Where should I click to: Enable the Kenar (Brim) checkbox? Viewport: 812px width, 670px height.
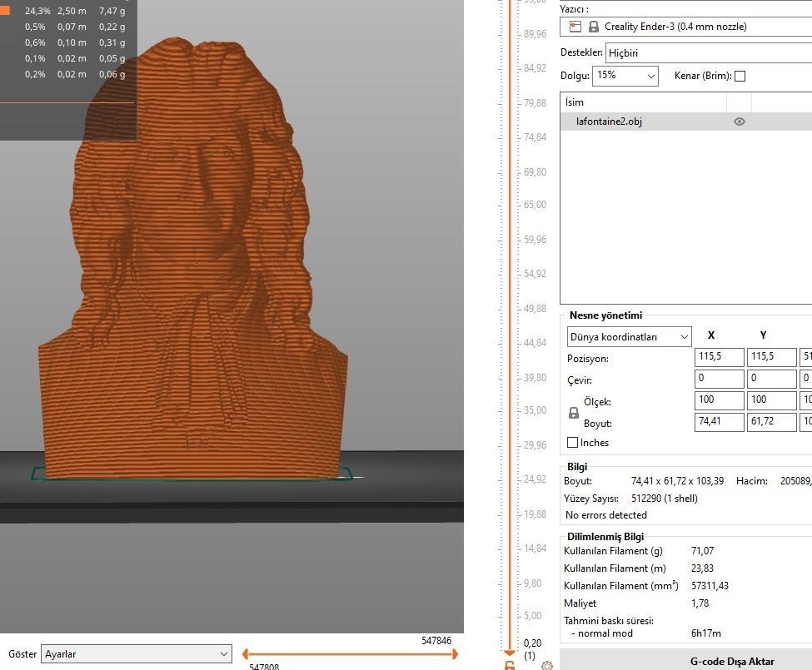(740, 76)
